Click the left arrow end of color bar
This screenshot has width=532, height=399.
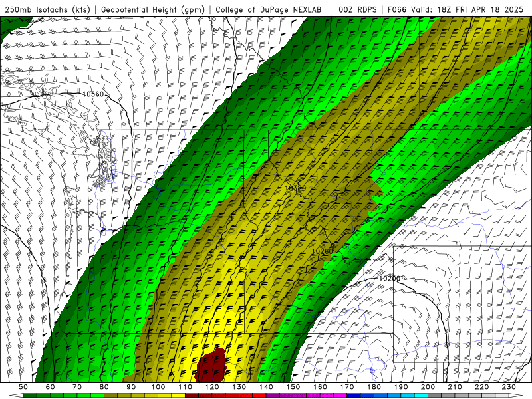(15, 396)
